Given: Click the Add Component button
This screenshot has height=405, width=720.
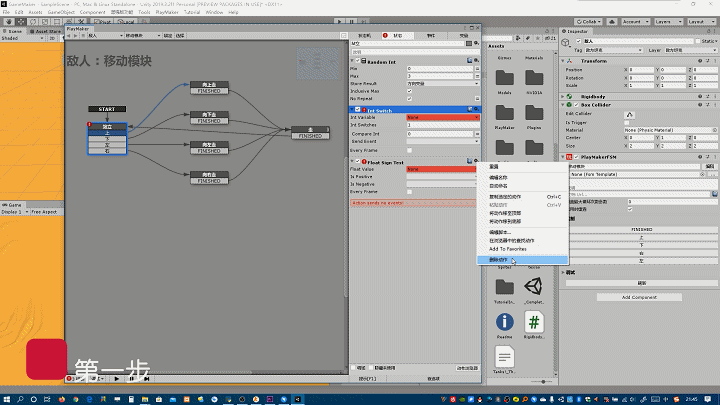Looking at the screenshot, I should point(637,297).
